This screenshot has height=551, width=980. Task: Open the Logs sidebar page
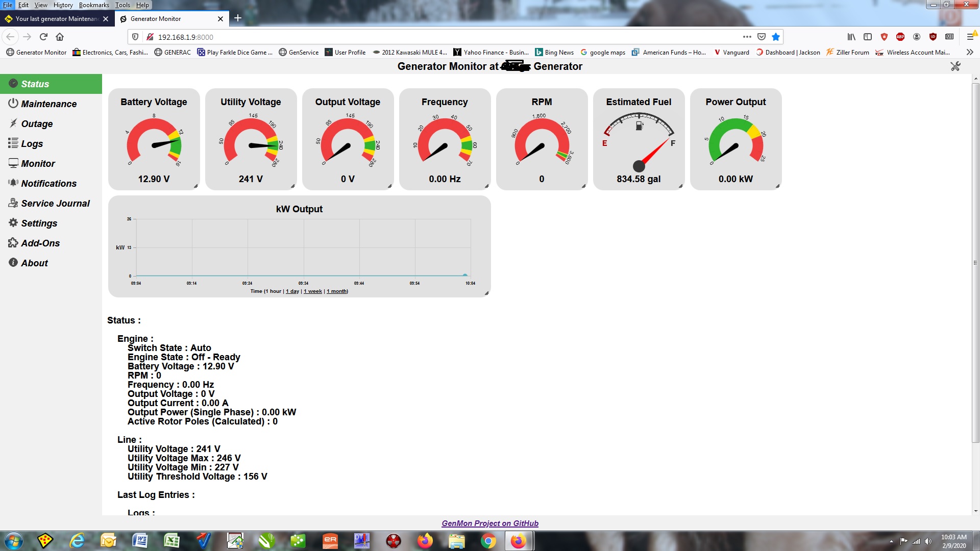point(32,143)
